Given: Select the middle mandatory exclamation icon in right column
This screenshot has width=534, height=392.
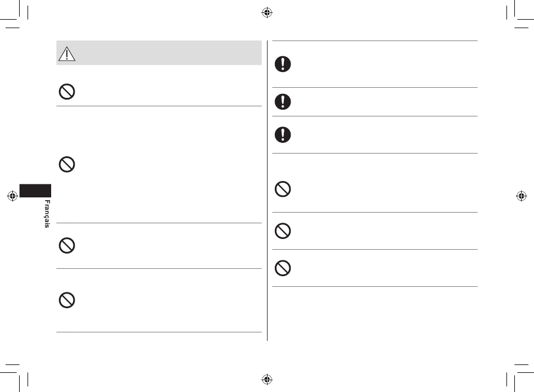Looking at the screenshot, I should 283,102.
